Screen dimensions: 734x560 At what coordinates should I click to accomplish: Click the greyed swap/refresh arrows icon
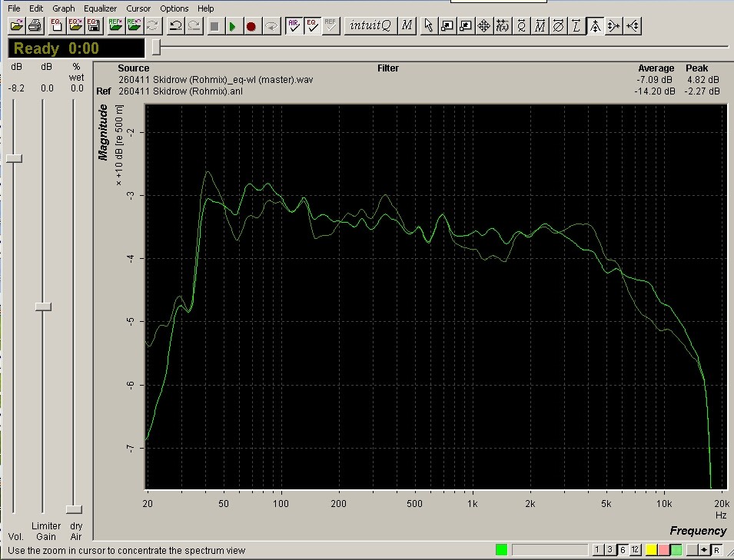pos(153,25)
